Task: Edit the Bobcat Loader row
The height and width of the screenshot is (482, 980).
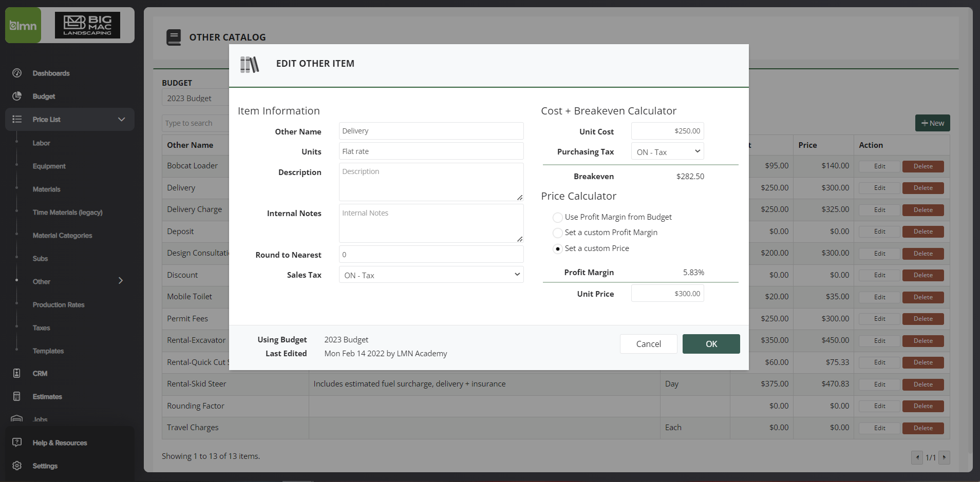Action: click(x=879, y=166)
